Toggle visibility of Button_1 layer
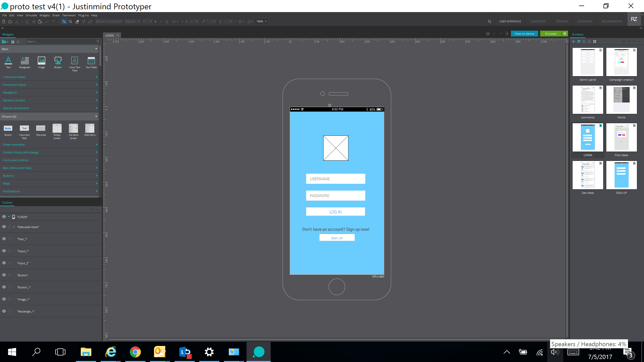644x362 pixels. 4,287
